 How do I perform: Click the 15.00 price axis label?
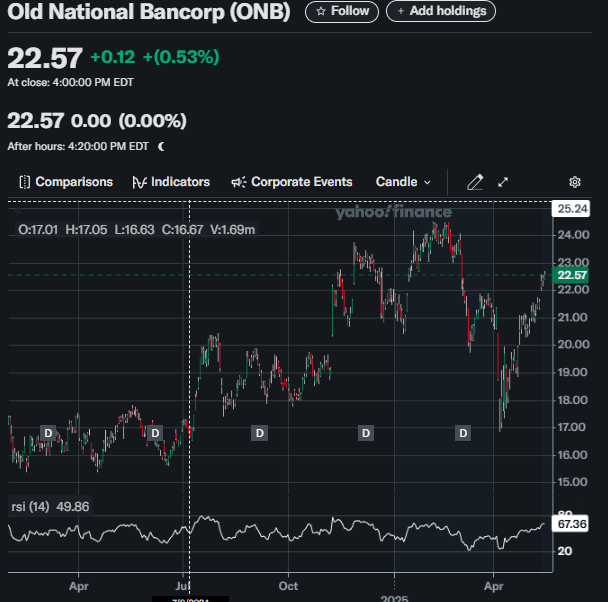(x=573, y=482)
